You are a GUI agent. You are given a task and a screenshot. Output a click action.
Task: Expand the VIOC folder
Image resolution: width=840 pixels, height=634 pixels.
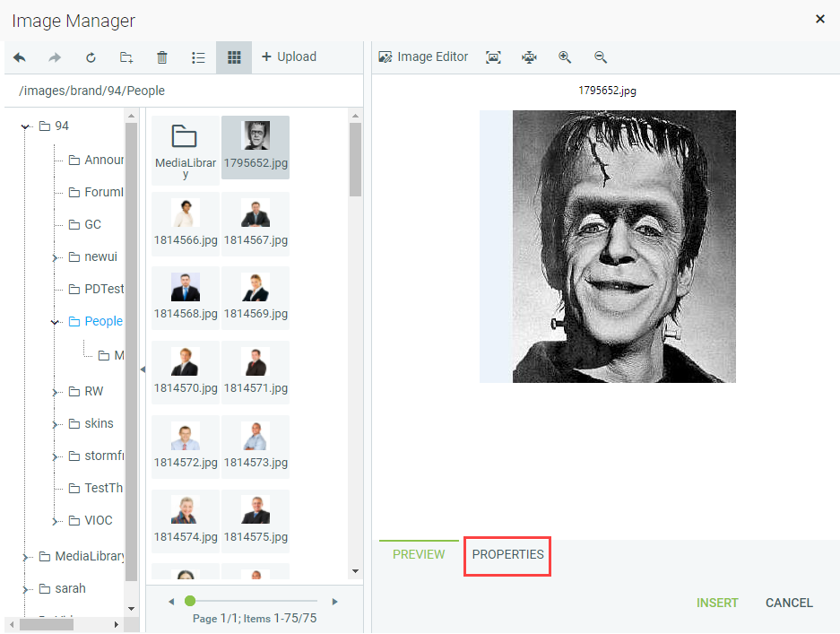[x=55, y=521]
